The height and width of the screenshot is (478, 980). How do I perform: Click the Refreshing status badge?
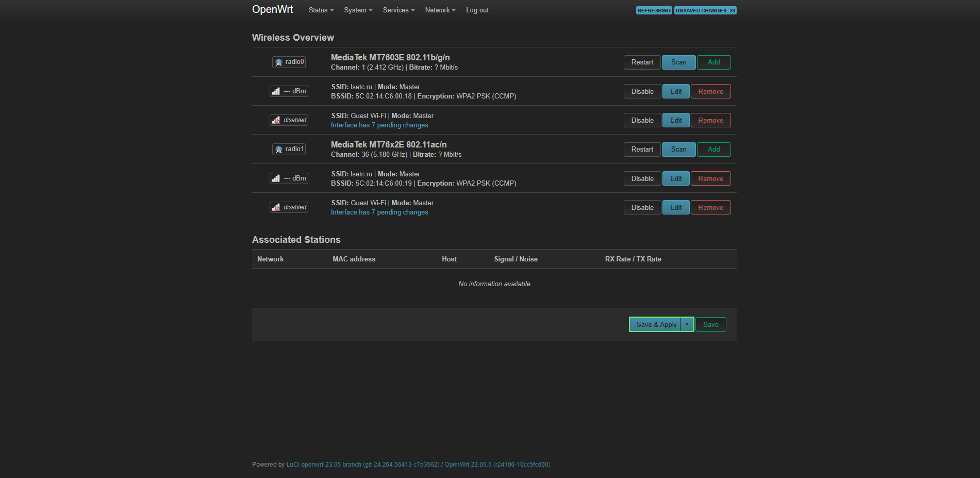pyautogui.click(x=654, y=10)
